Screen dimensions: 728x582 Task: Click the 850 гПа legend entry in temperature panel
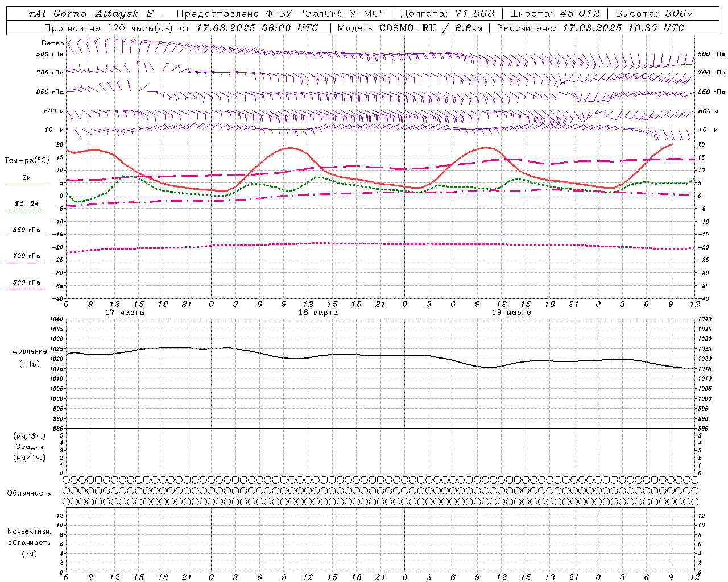pyautogui.click(x=27, y=230)
